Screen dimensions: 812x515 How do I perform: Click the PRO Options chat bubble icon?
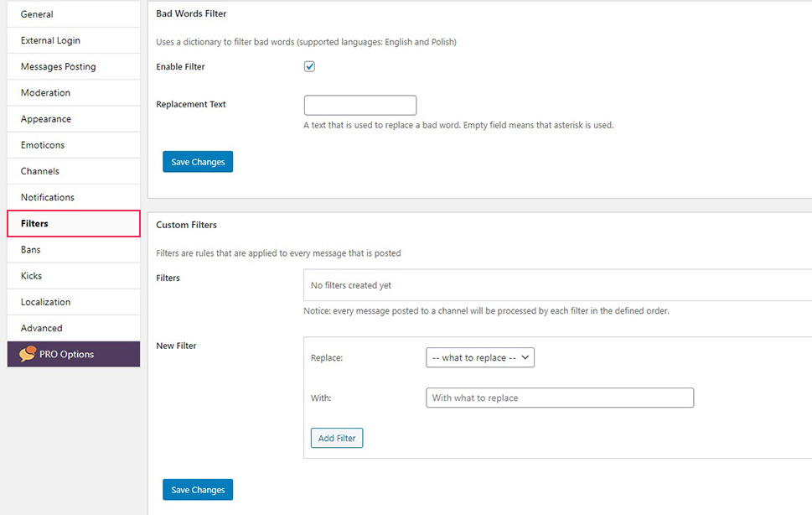pyautogui.click(x=28, y=353)
